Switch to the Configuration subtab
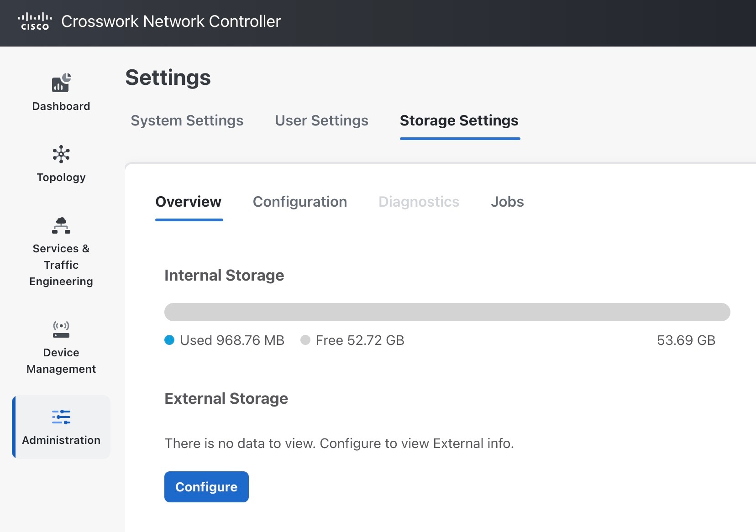Screen dimensions: 756x532 (300, 202)
